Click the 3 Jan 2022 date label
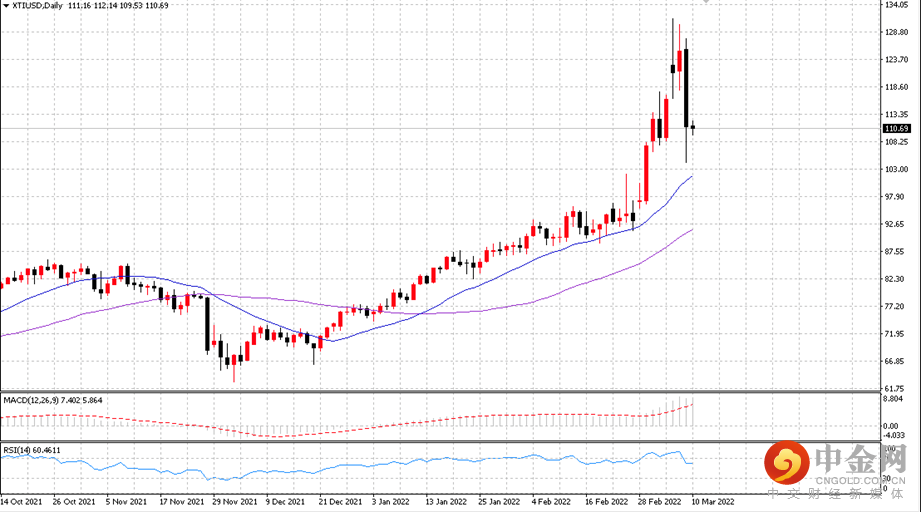Screen dimensions: 921x512 coord(391,502)
